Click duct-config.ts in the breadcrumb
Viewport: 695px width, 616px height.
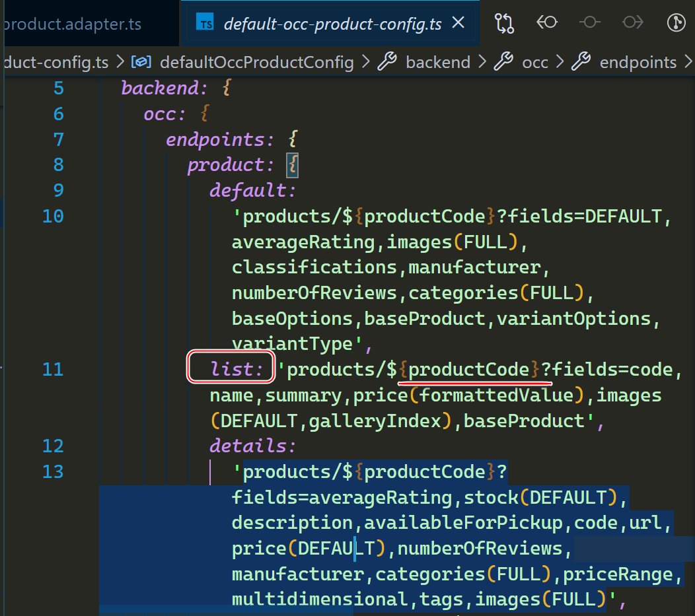[x=56, y=61]
